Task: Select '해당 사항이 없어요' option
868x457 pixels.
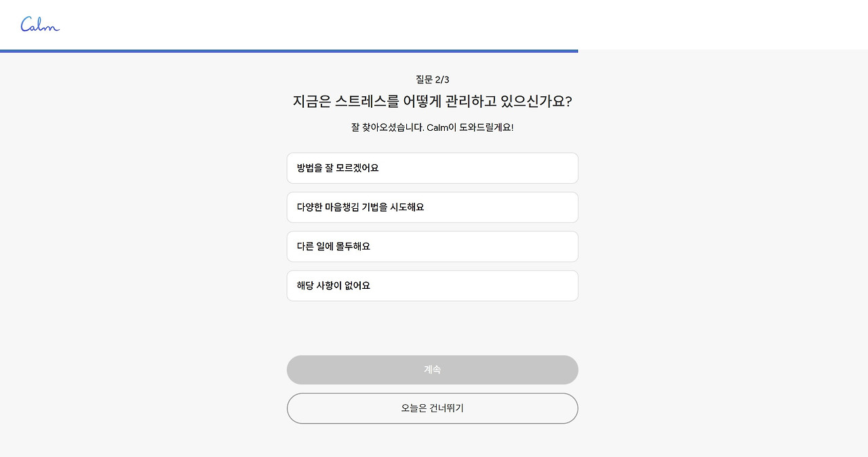Action: click(432, 285)
